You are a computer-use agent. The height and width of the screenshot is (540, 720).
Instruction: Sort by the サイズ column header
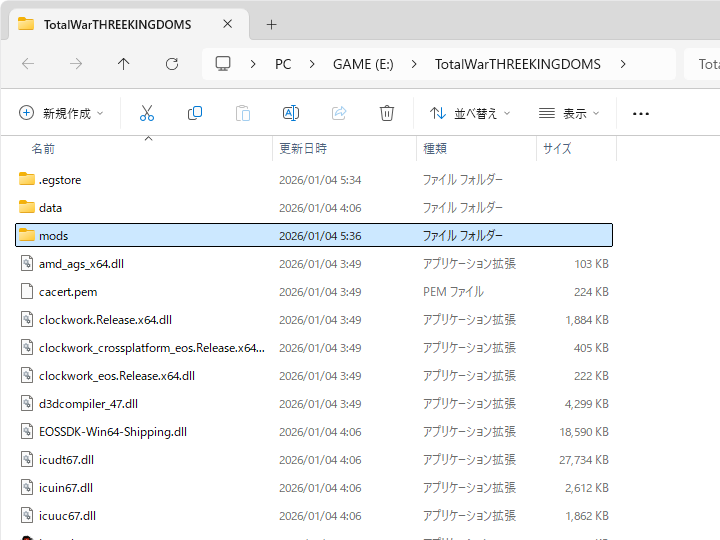557,149
